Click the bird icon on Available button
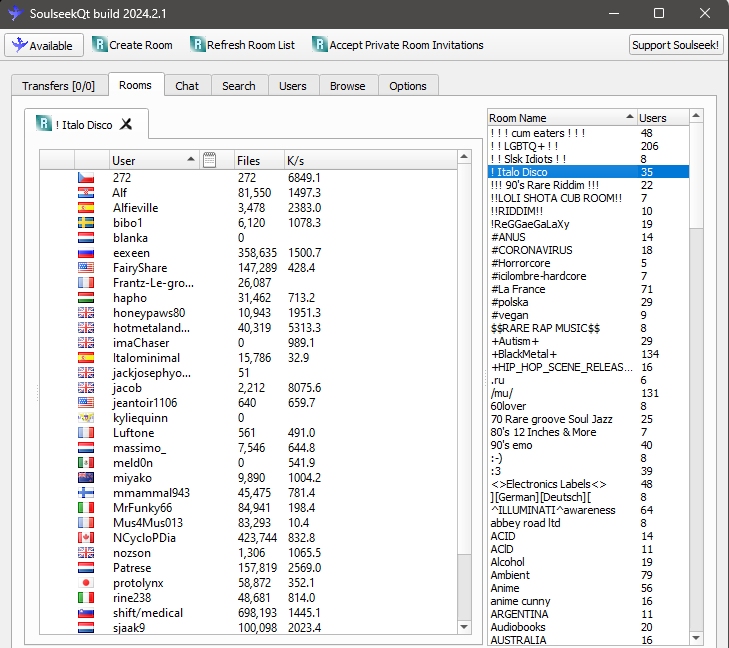 18,45
